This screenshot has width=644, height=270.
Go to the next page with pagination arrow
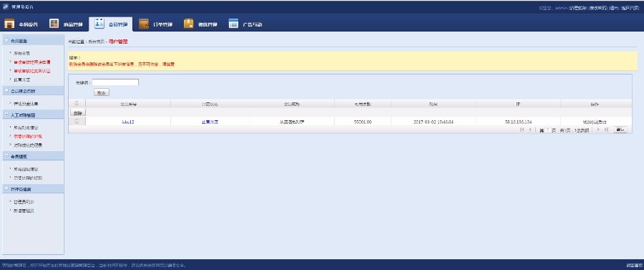598,130
